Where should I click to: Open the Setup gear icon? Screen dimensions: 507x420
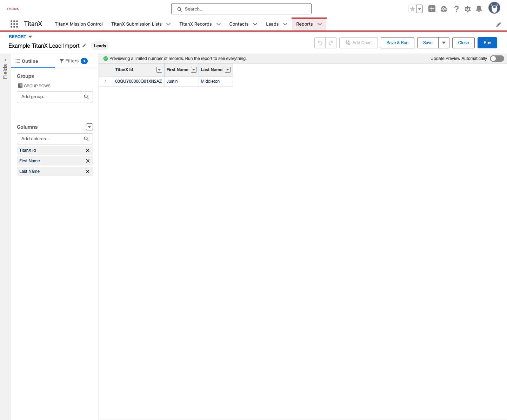[x=468, y=9]
